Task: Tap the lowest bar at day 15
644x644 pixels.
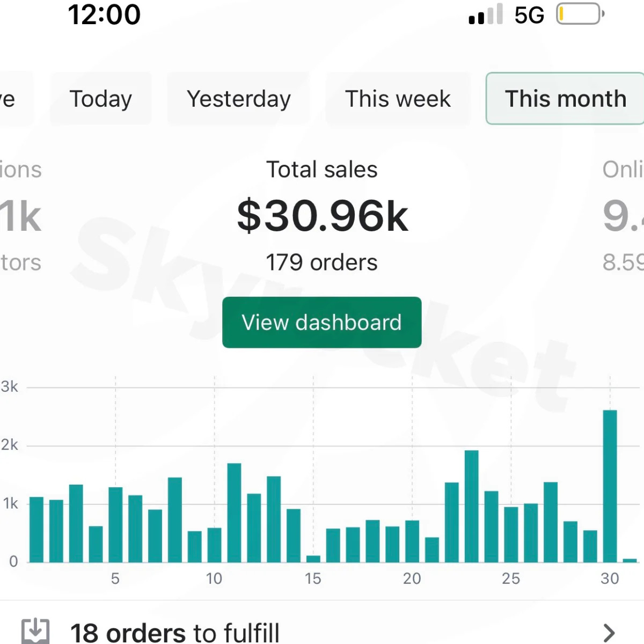Action: tap(313, 559)
